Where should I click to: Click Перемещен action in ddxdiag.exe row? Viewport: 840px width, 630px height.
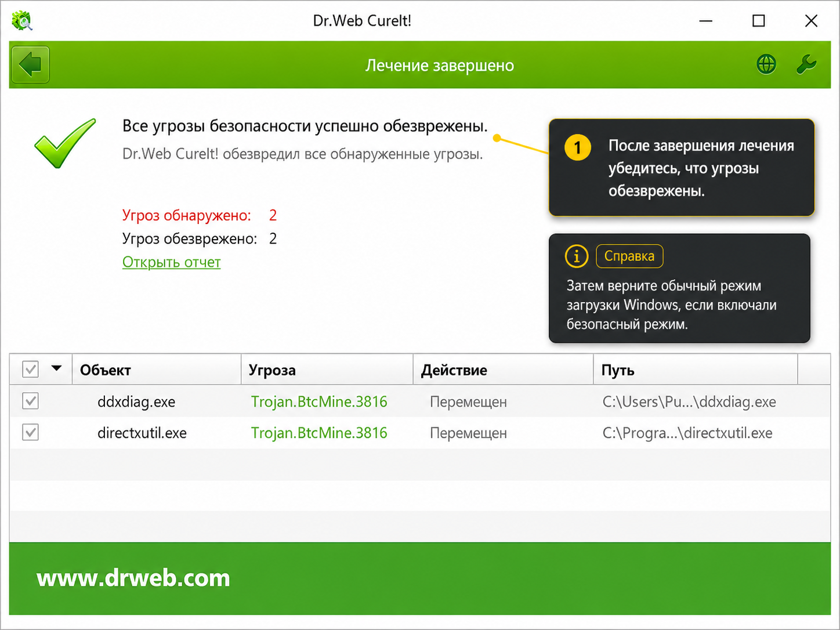[468, 402]
